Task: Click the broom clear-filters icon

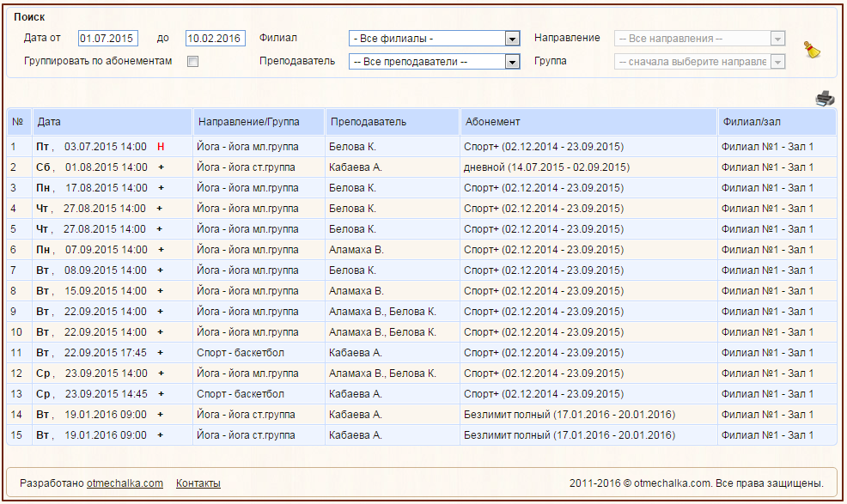Action: [x=811, y=50]
